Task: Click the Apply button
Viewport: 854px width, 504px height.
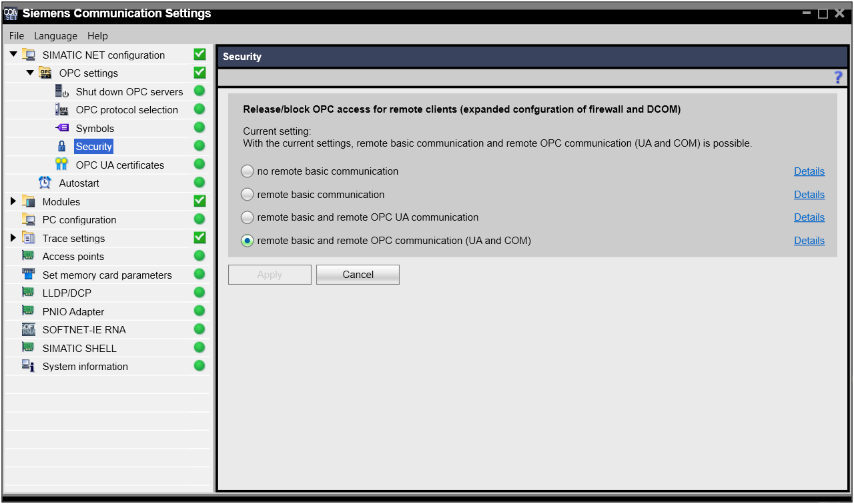Action: (270, 275)
